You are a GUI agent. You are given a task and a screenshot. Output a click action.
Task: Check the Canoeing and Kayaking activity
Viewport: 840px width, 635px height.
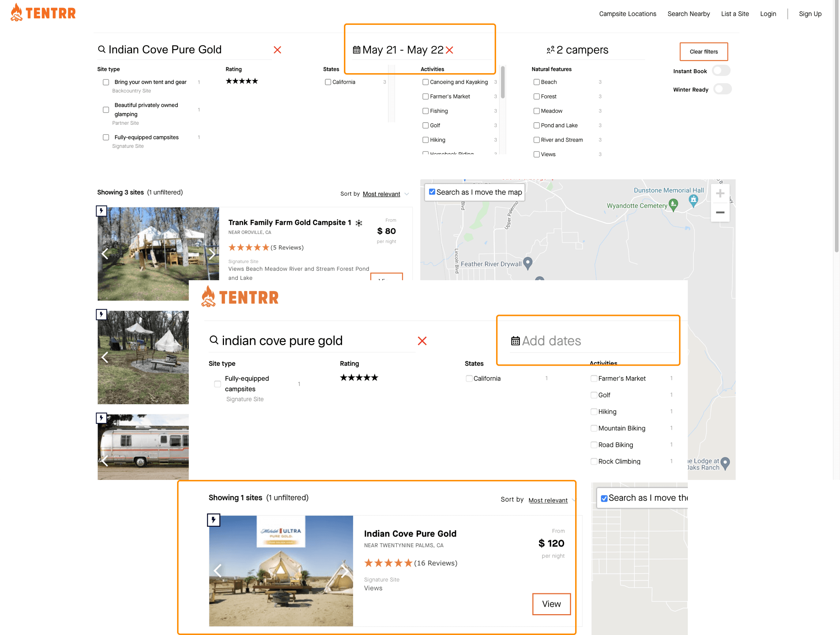coord(425,82)
